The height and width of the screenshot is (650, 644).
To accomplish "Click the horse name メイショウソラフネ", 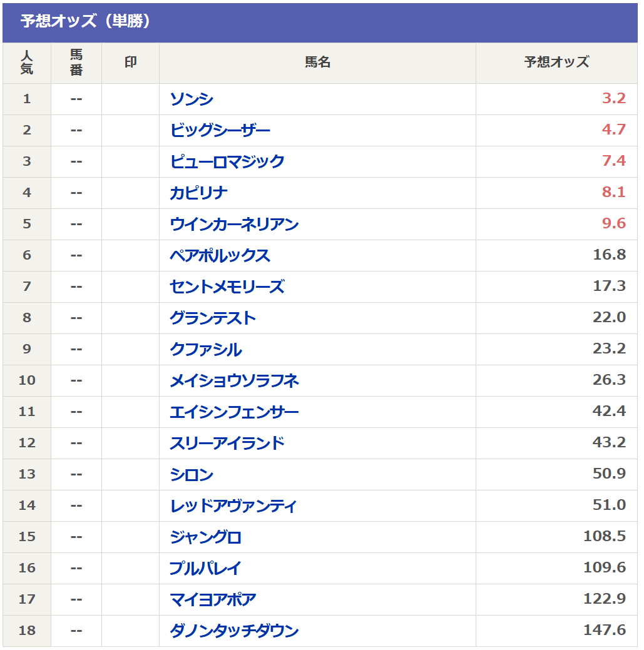I will (234, 380).
